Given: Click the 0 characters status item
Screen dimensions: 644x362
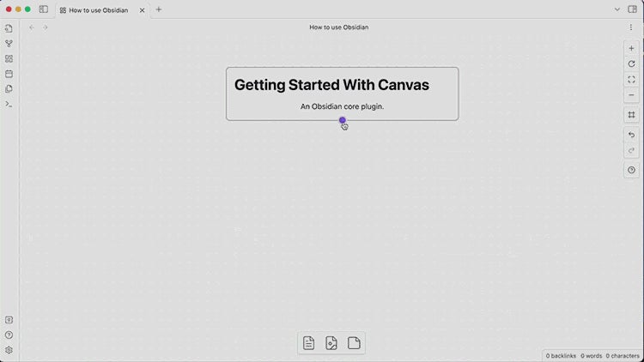Looking at the screenshot, I should tap(623, 356).
